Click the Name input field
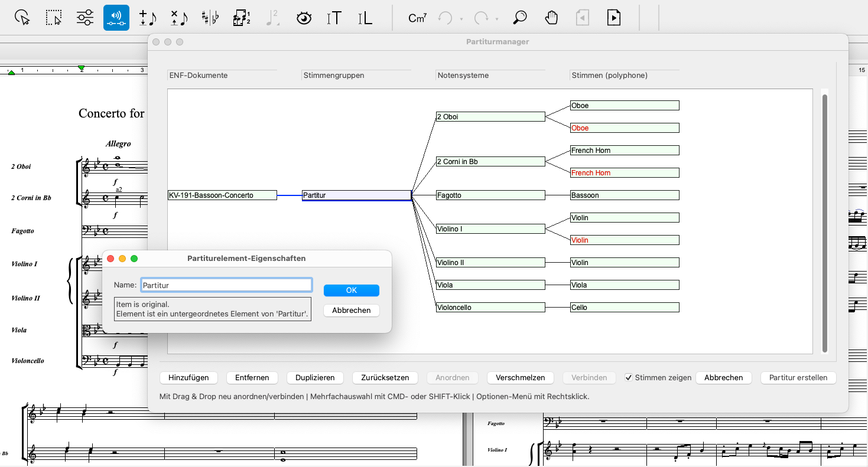The height and width of the screenshot is (467, 868). click(226, 285)
